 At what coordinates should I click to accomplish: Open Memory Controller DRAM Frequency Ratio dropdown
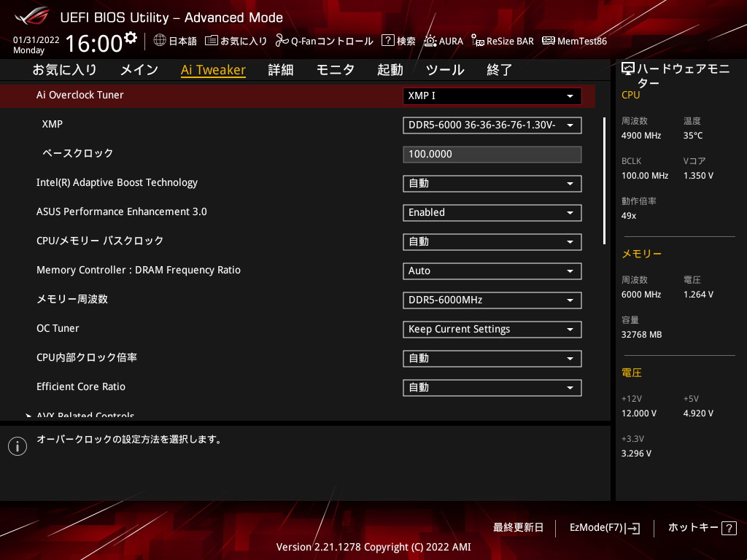[492, 271]
